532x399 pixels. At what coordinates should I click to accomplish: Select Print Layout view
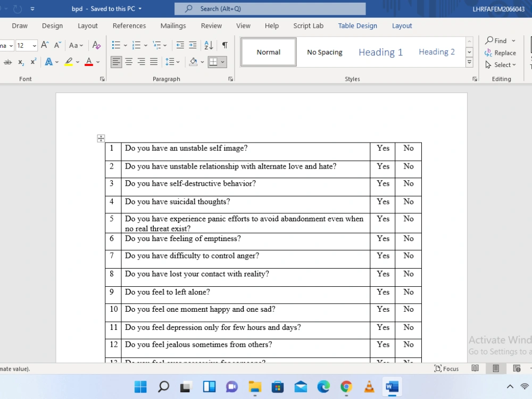[496, 369]
